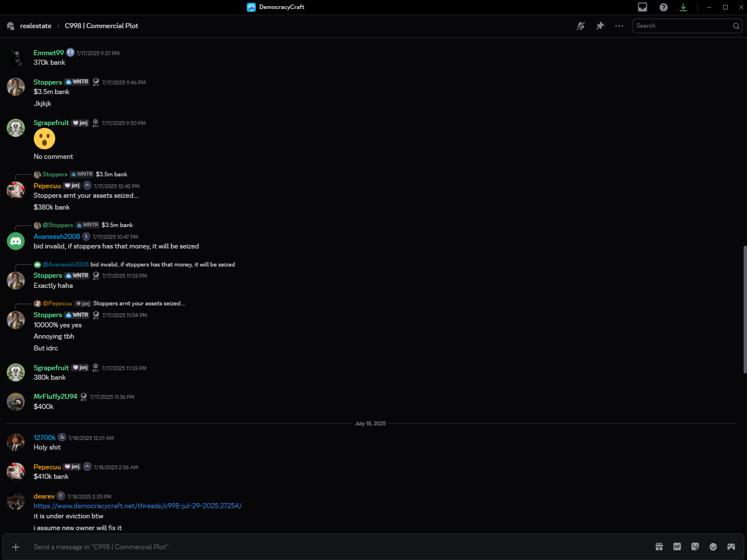The width and height of the screenshot is (747, 560).
Task: Expand the plus attachment menu
Action: coord(16,547)
